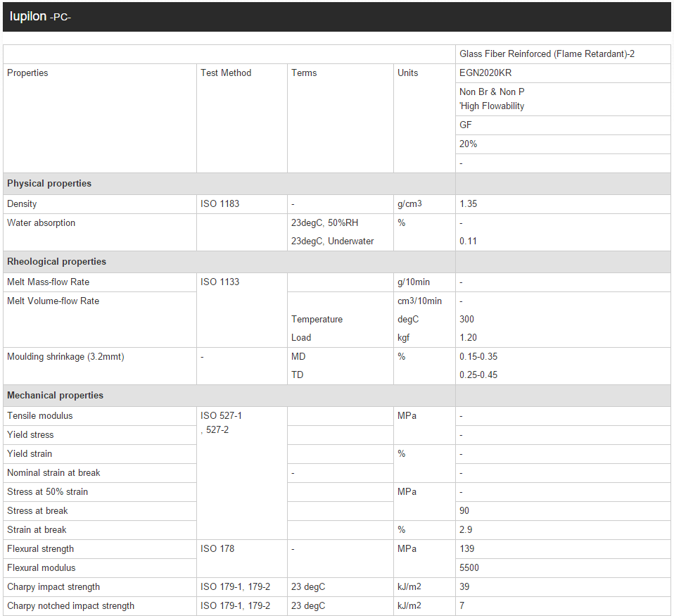Select the 'ISO 1133' test method

click(x=220, y=282)
